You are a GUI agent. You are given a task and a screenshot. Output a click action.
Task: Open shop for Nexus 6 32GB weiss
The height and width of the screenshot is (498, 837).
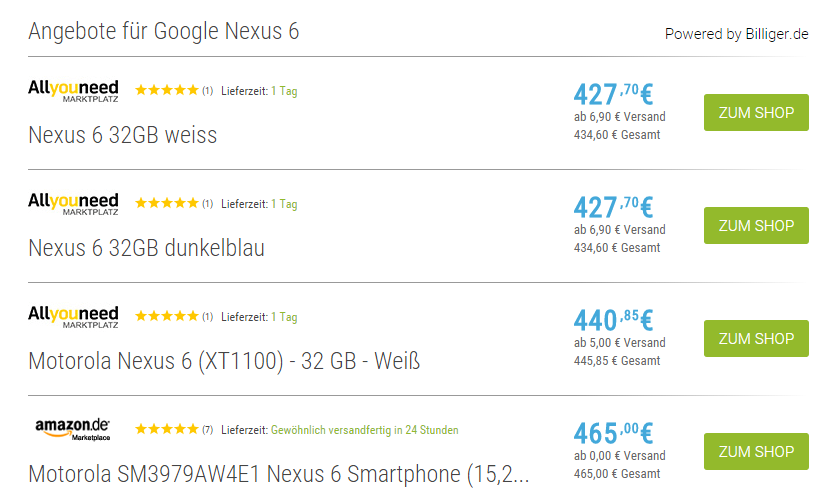click(756, 113)
